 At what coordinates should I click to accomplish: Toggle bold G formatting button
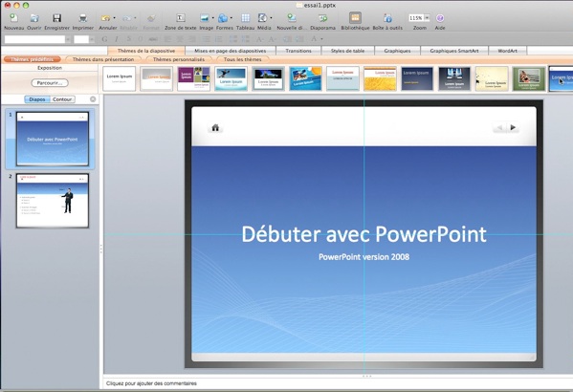point(104,39)
